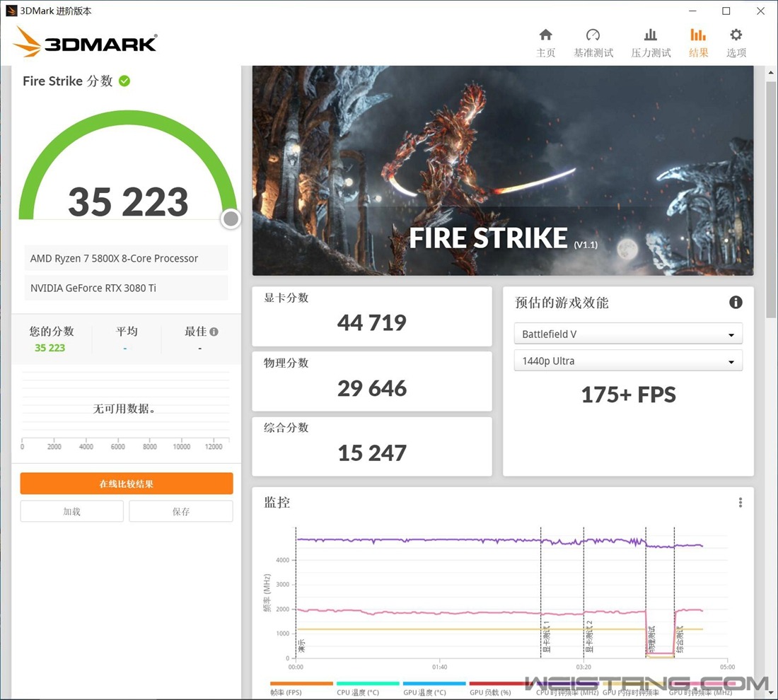Image resolution: width=778 pixels, height=700 pixels.
Task: Open the 选项 options tab
Action: pyautogui.click(x=736, y=42)
